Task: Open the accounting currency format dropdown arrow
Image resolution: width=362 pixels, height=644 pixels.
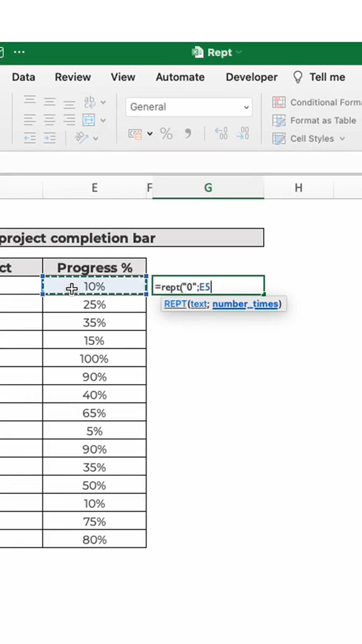Action: click(x=150, y=134)
